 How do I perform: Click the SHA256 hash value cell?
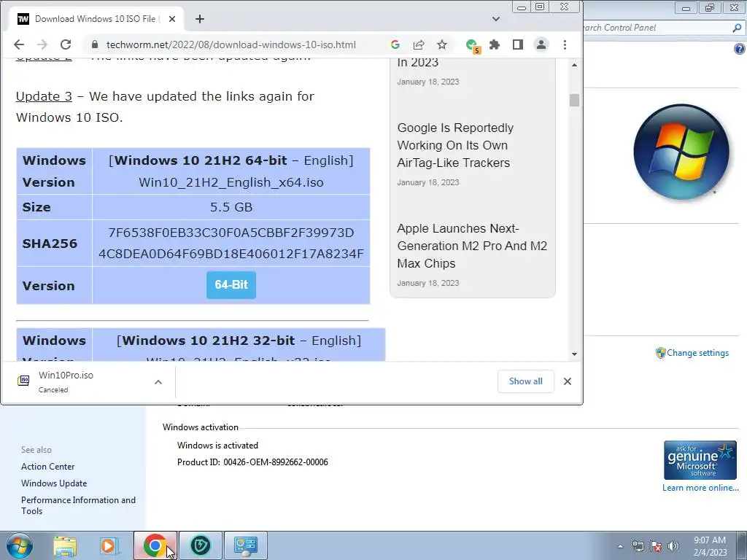tap(231, 243)
